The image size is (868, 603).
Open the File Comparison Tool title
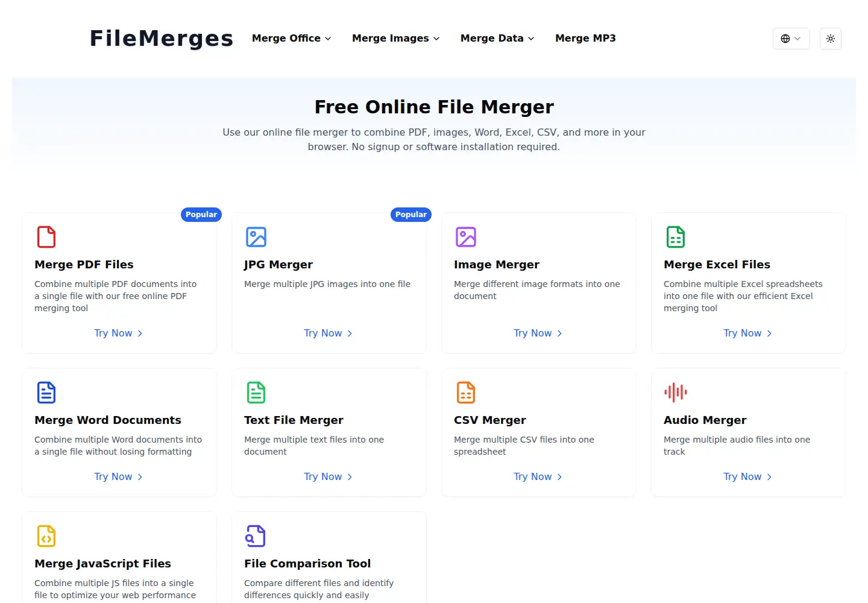(x=307, y=563)
